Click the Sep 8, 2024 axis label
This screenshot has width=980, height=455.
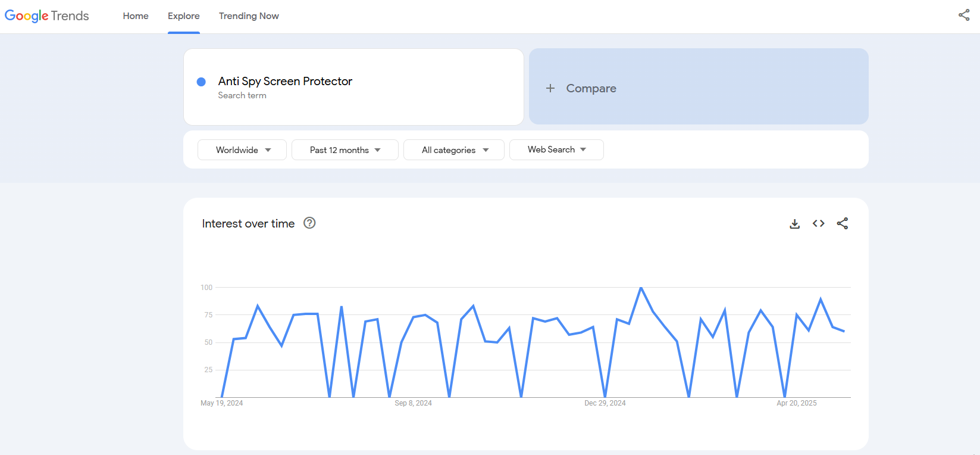(x=414, y=403)
